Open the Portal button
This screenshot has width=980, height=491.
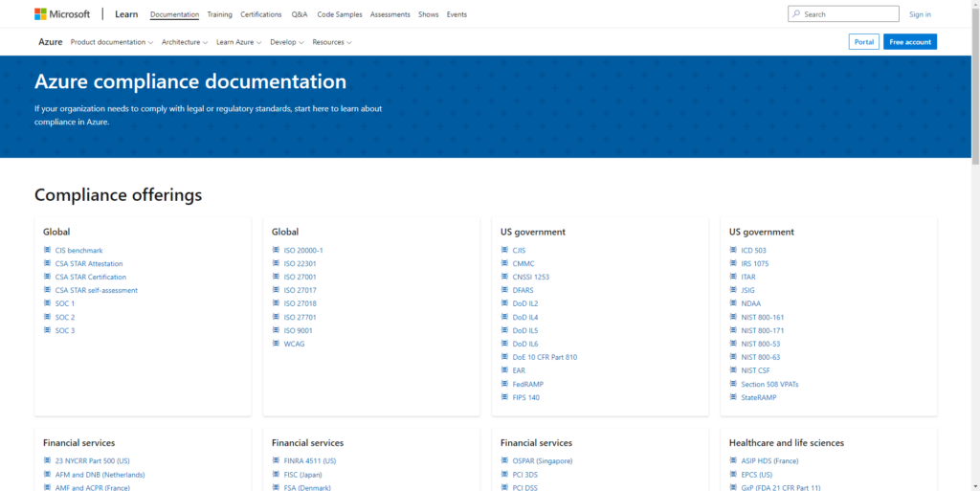pos(863,42)
